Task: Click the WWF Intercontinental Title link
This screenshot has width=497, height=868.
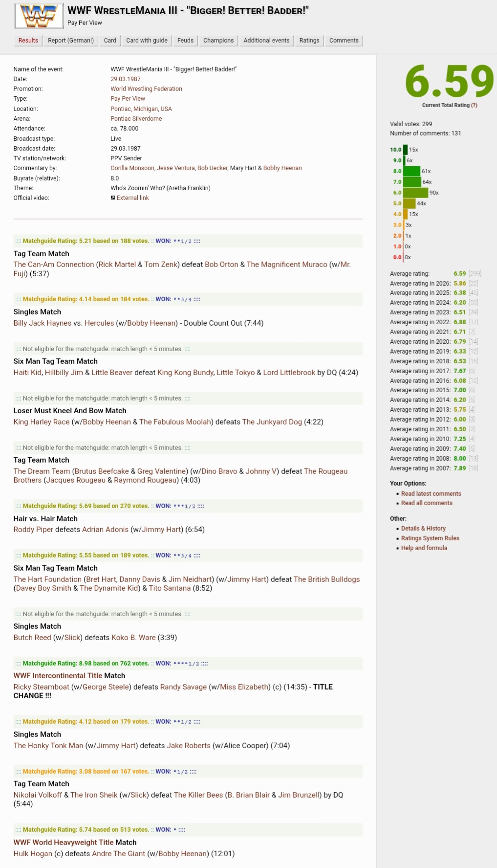Action: tap(58, 676)
